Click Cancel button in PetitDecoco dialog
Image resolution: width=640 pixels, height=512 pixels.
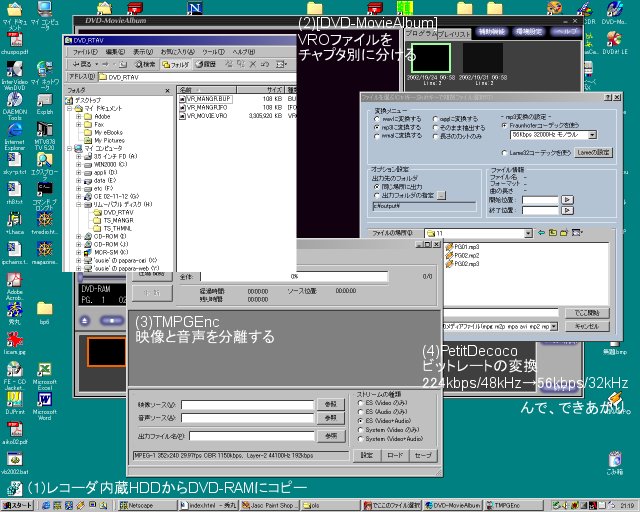(x=587, y=327)
